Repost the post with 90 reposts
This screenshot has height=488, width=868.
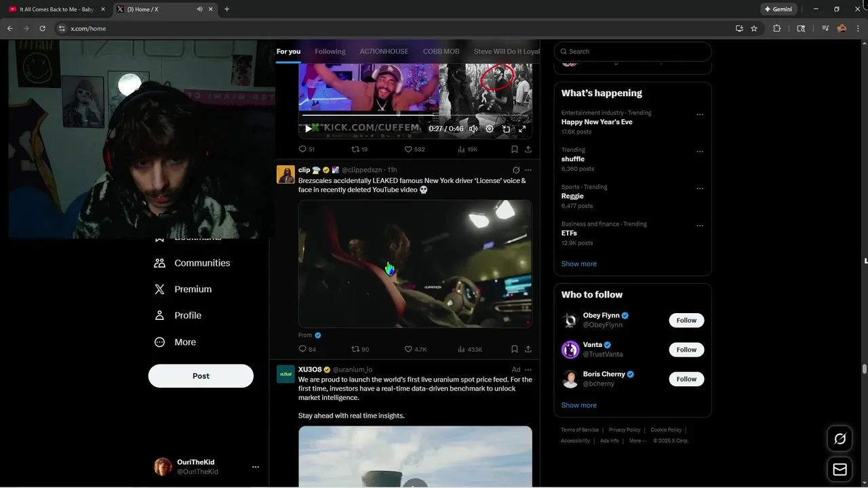[360, 349]
